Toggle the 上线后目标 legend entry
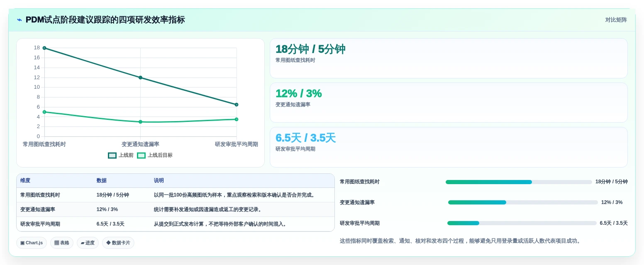 pyautogui.click(x=155, y=156)
